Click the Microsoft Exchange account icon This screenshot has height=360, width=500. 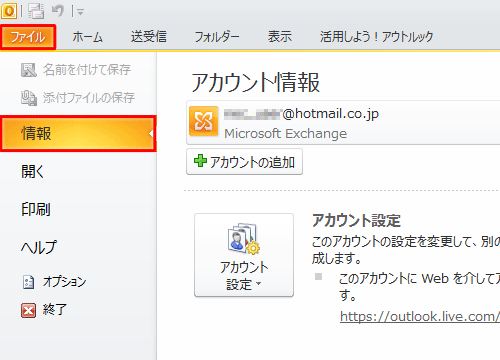pyautogui.click(x=203, y=121)
